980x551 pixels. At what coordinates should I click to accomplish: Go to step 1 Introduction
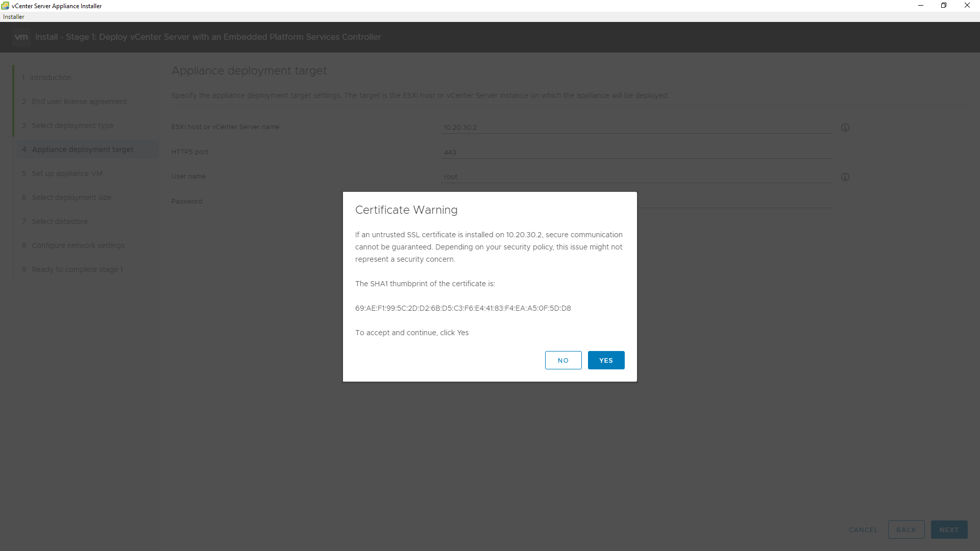point(51,78)
